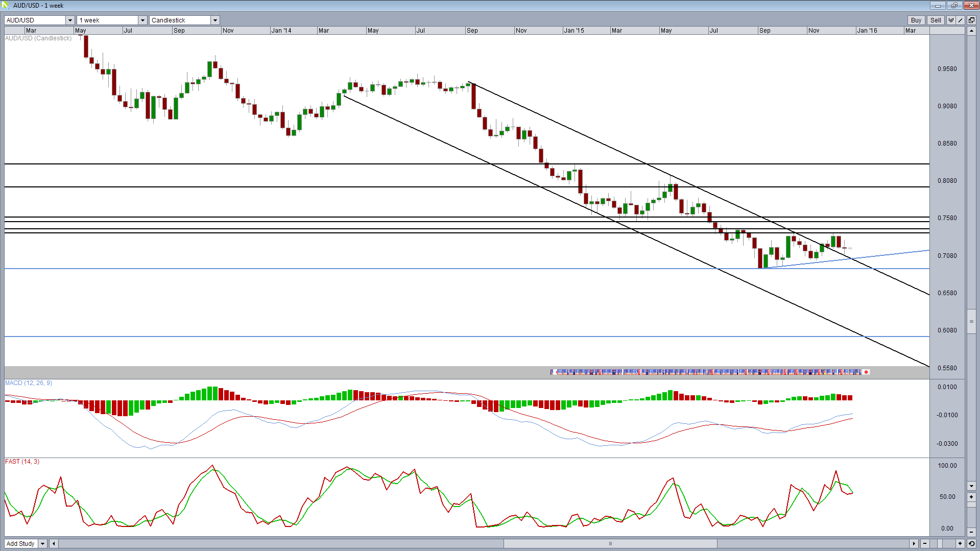Click the reset chart view icon

[971, 544]
